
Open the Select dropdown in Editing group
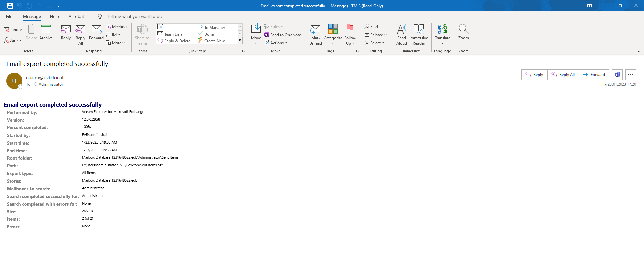374,43
